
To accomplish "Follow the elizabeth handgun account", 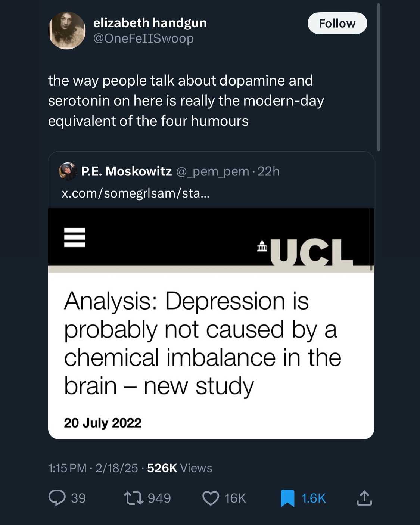I will [x=337, y=23].
